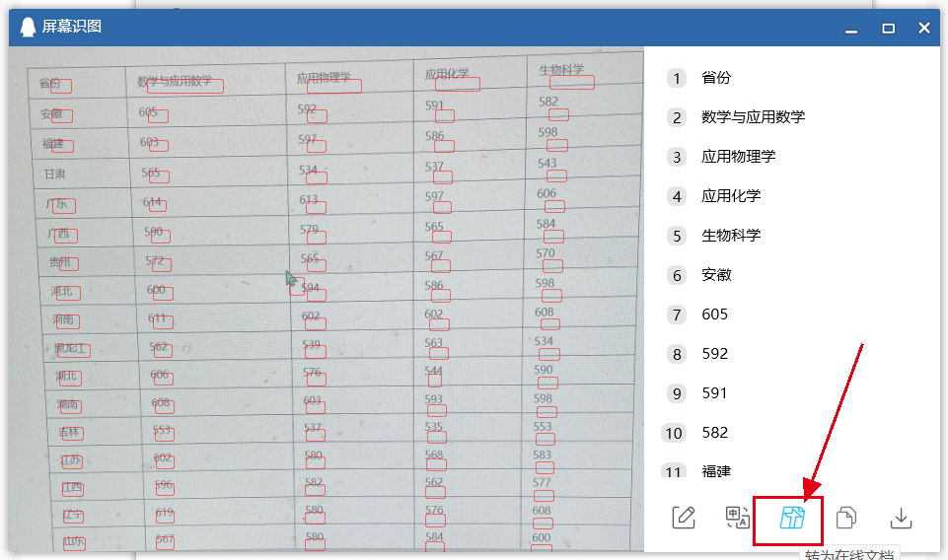The image size is (948, 560).
Task: Click recognized box on 数学与应用数学 header in image
Action: 188,87
